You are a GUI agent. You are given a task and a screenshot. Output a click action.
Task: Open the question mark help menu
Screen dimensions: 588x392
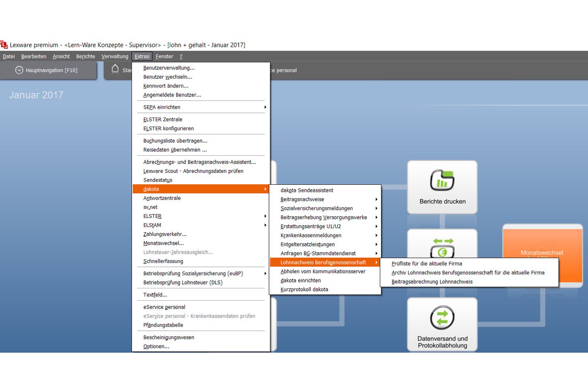181,56
